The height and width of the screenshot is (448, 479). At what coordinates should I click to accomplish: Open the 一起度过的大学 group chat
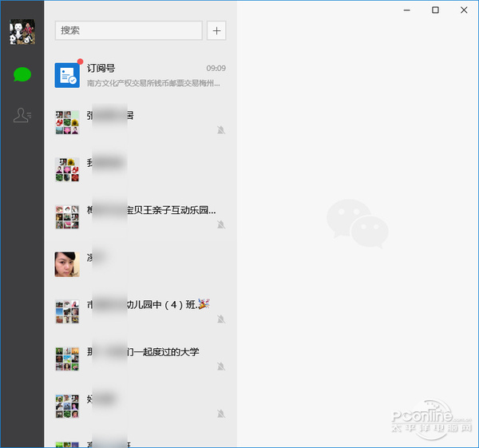pyautogui.click(x=141, y=359)
